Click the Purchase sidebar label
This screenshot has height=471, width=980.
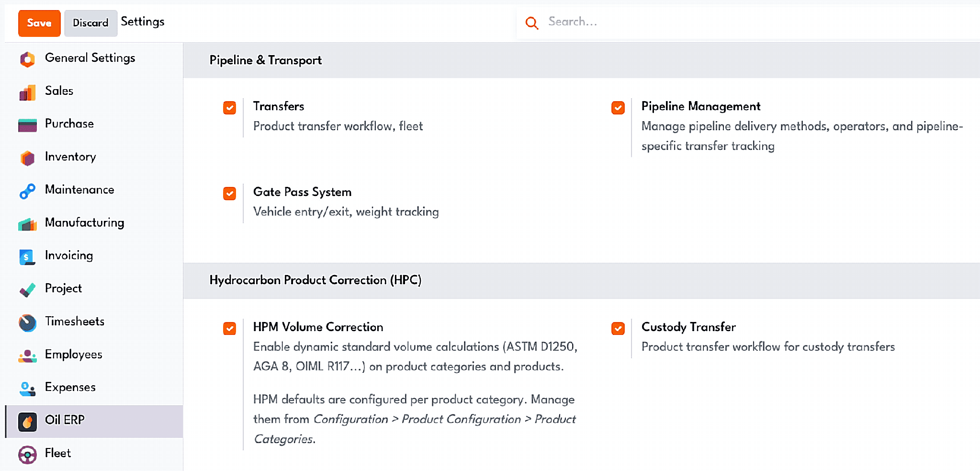pyautogui.click(x=69, y=124)
